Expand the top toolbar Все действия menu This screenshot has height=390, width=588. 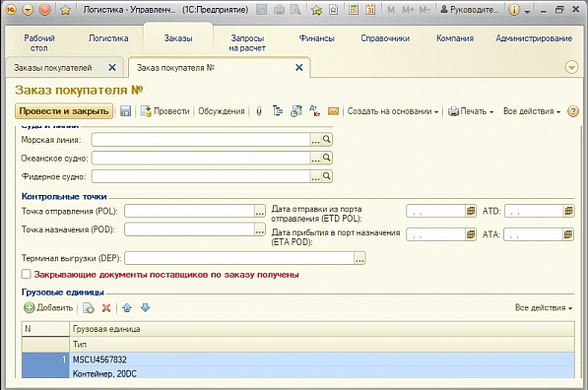pos(532,111)
